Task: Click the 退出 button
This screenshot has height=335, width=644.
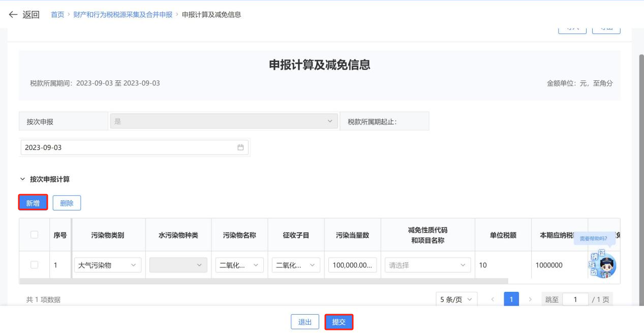Action: pos(305,322)
